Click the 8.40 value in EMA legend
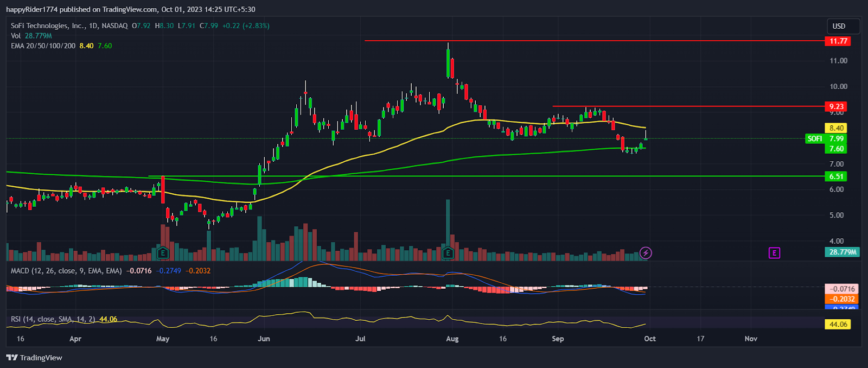Image resolution: width=868 pixels, height=368 pixels. [86, 46]
